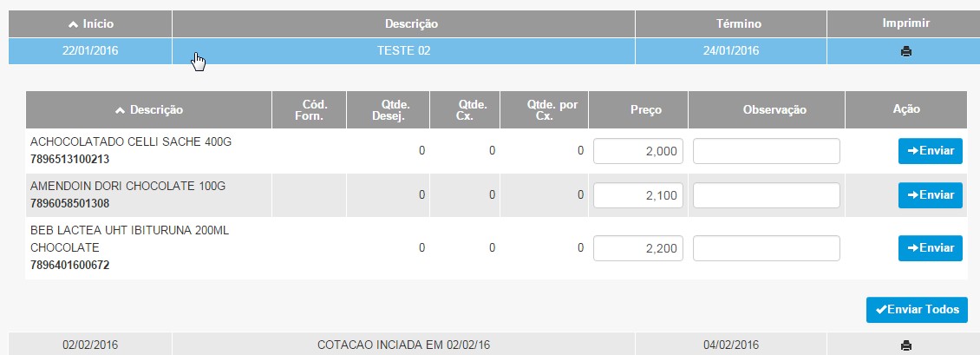Click printer icon for 02/02/2016 quotation
The height and width of the screenshot is (355, 980).
coord(905,345)
